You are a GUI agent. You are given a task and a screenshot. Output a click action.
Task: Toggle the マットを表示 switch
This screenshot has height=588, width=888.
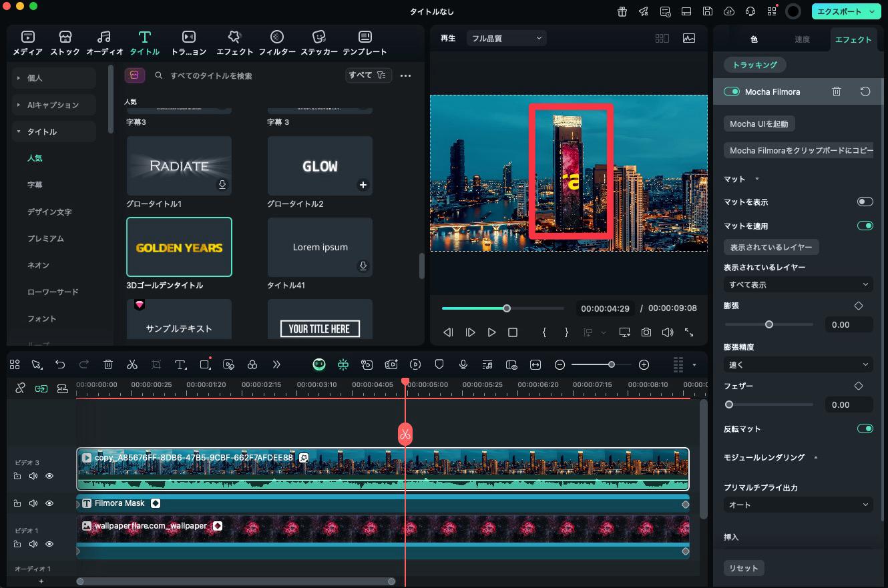pos(865,202)
